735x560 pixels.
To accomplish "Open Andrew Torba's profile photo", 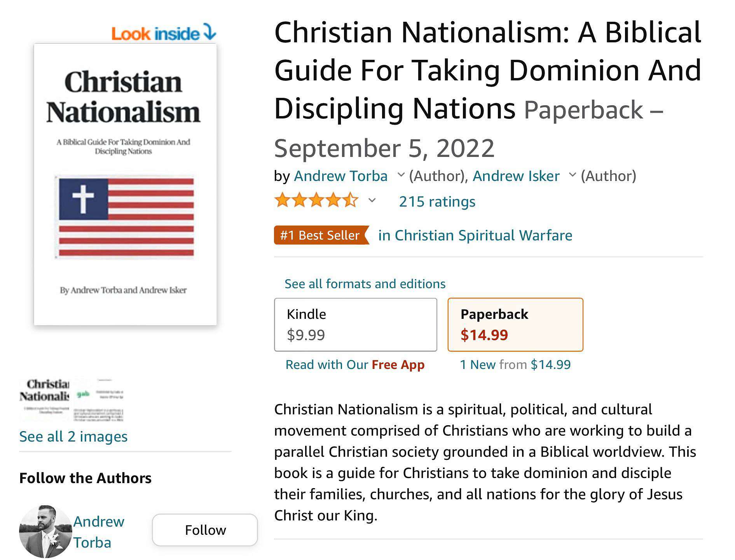I will 45,531.
